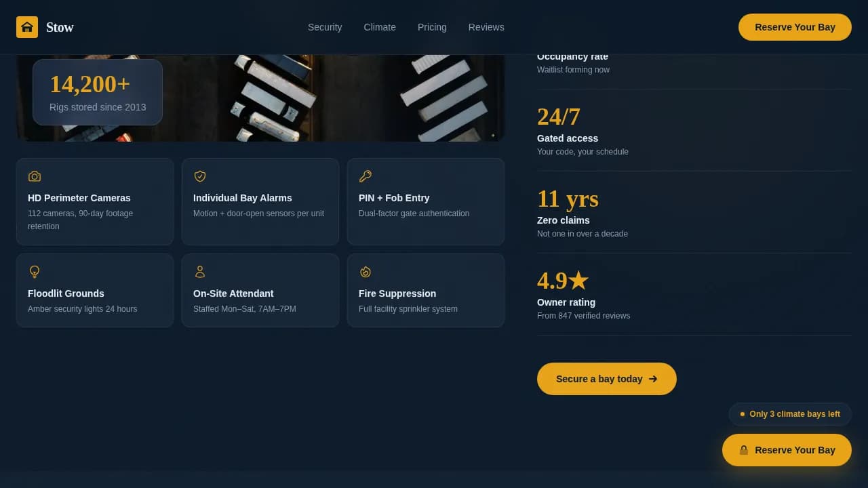Open the Reviews page from the navbar

pyautogui.click(x=486, y=27)
